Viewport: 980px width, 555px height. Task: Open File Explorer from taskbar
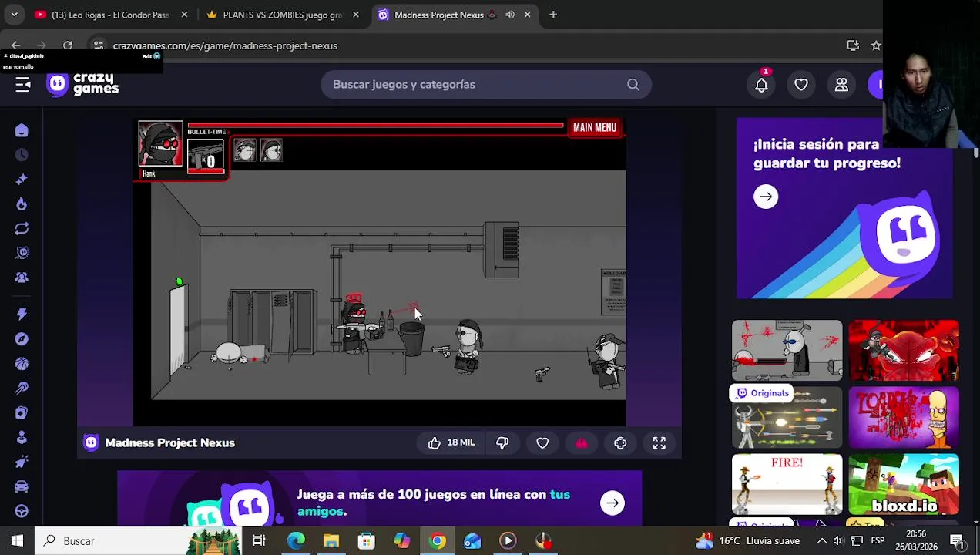(331, 541)
